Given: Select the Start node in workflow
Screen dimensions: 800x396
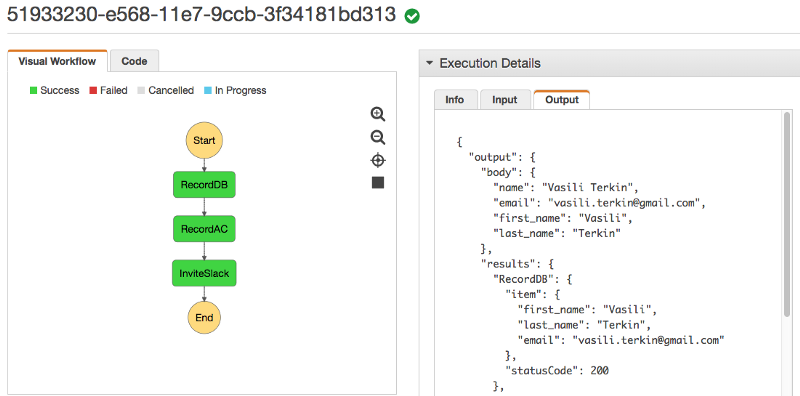Looking at the screenshot, I should point(204,140).
